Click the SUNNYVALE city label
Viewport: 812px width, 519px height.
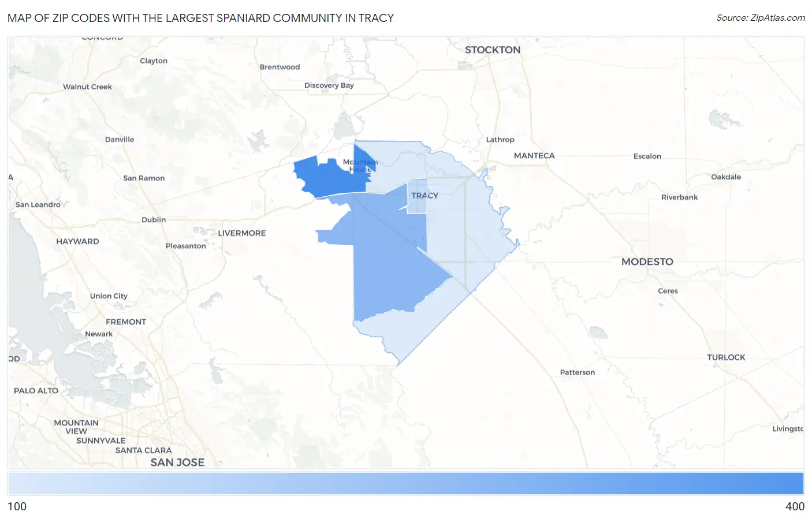point(101,441)
